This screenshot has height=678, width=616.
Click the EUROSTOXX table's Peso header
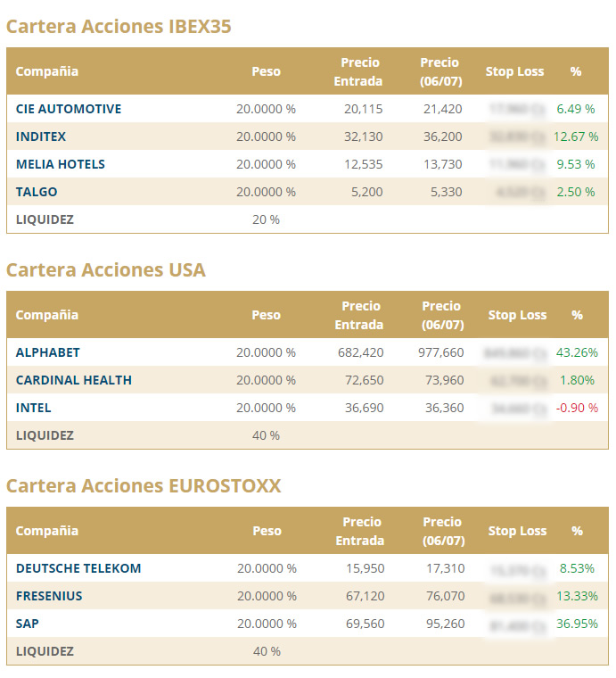pos(267,531)
